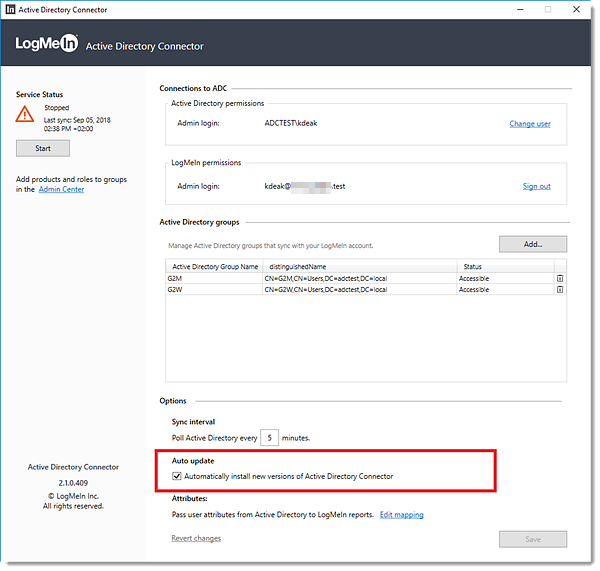Delete the G2W group row

point(559,289)
